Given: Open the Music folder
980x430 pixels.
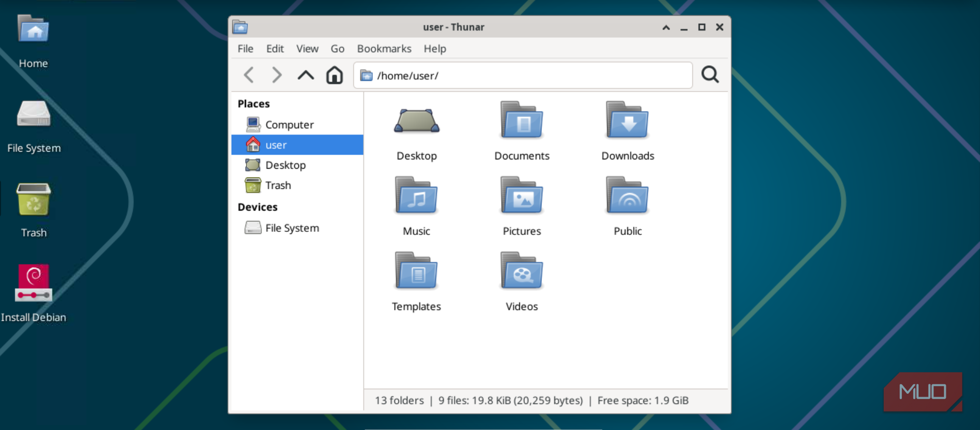Looking at the screenshot, I should (416, 206).
